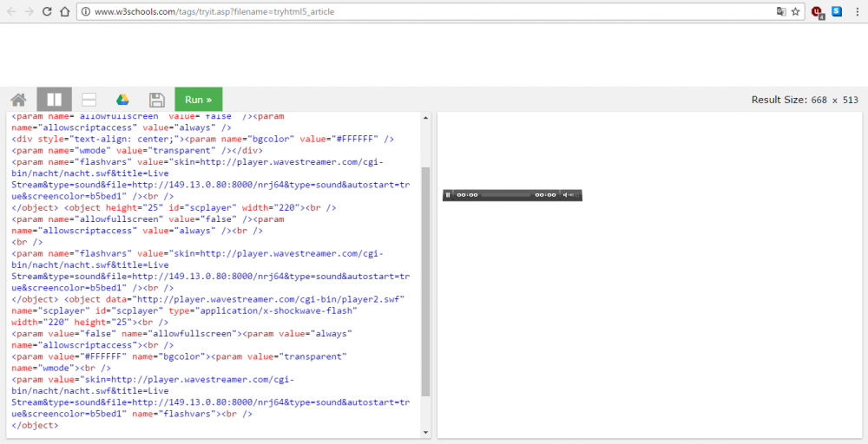
Task: Click wmode 'transparent' param line with closing div
Action: click(x=137, y=150)
